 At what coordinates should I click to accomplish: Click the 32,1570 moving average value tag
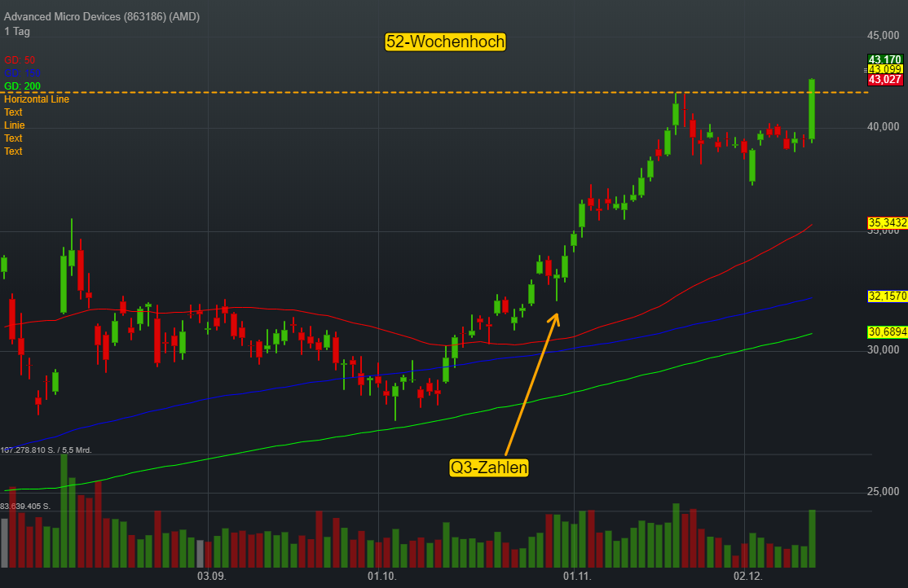tap(887, 296)
